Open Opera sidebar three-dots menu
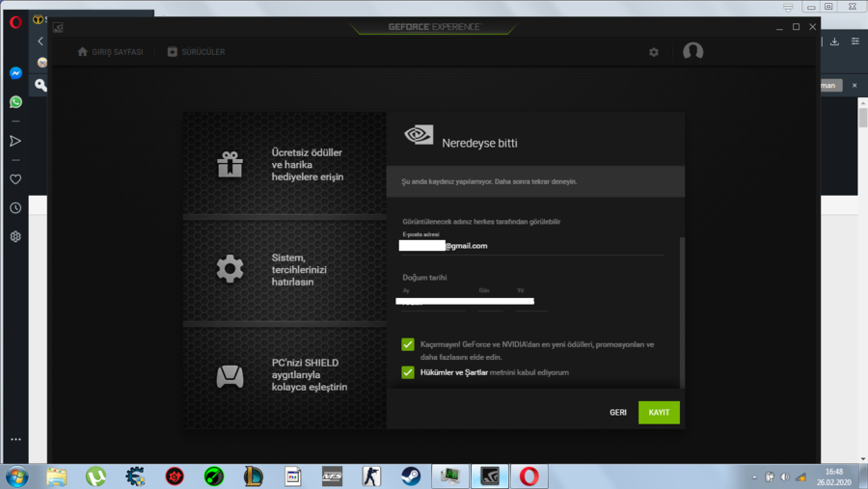868x489 pixels. pyautogui.click(x=15, y=439)
